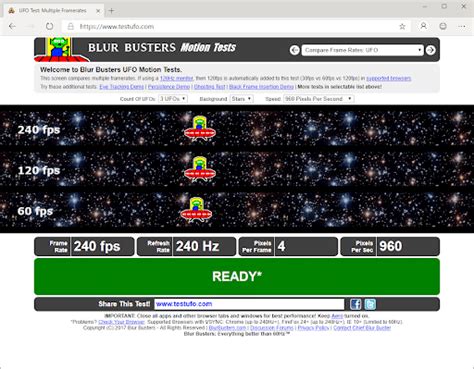Click the UFO in the 60 fps lane
The image size is (474, 369).
(x=196, y=210)
